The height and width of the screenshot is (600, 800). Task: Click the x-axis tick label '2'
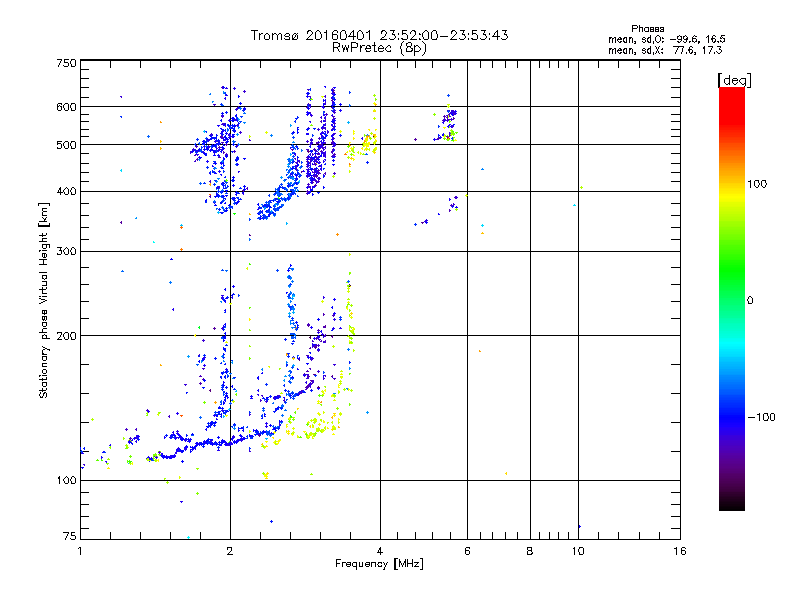230,551
